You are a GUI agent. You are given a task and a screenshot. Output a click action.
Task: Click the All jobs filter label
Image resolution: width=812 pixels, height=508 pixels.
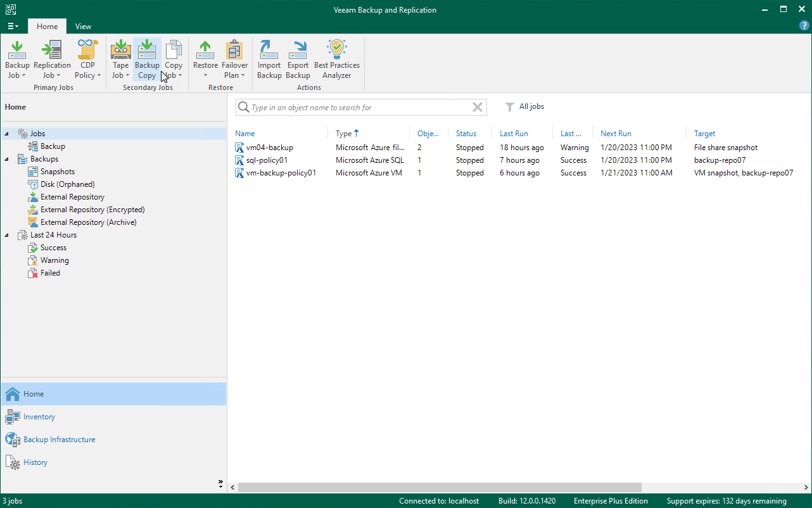531,106
